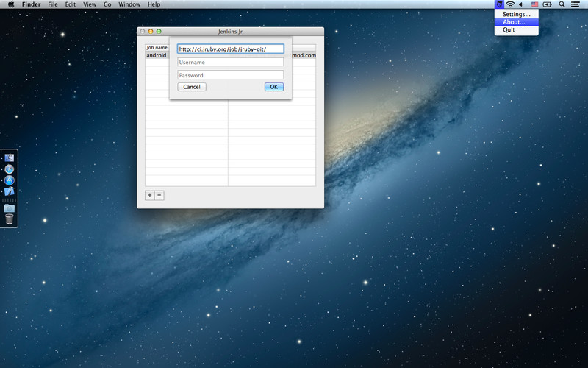Click the Job name column header
588x368 pixels.
coord(157,48)
